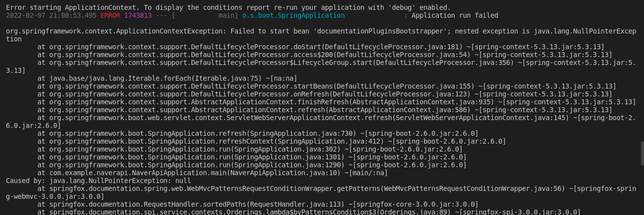Click the RequestHandler.sortedPaths stack frame
The image size is (644, 215).
[x=258, y=204]
